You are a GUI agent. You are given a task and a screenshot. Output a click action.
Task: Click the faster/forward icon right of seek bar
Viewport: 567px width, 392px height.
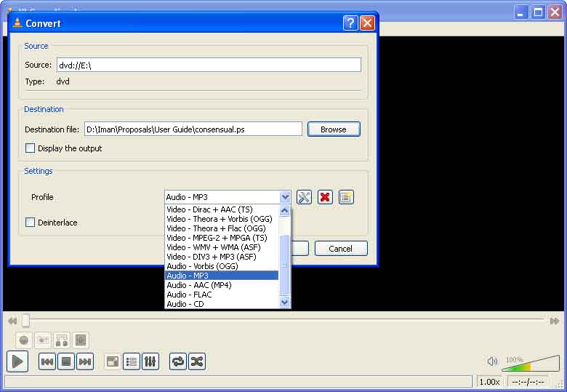[554, 321]
